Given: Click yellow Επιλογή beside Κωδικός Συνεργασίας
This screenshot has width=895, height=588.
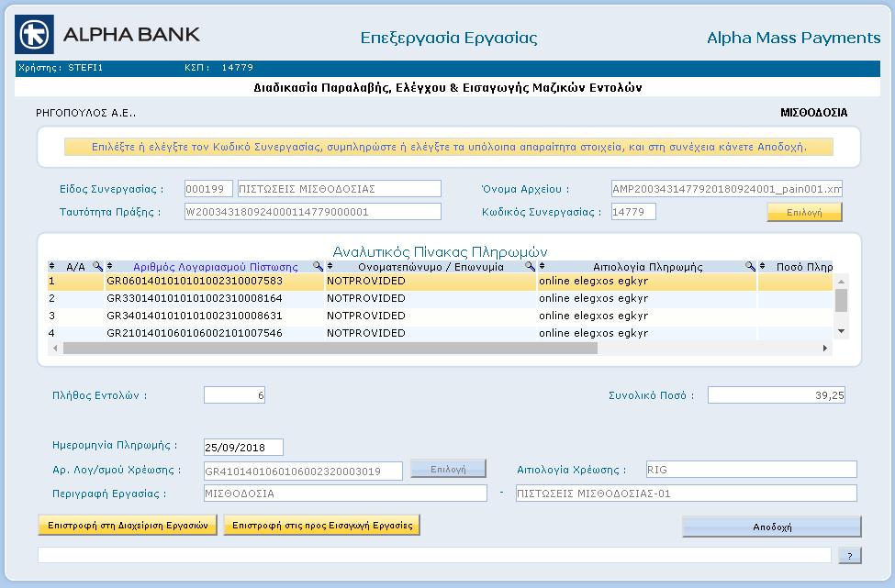Looking at the screenshot, I should (804, 212).
